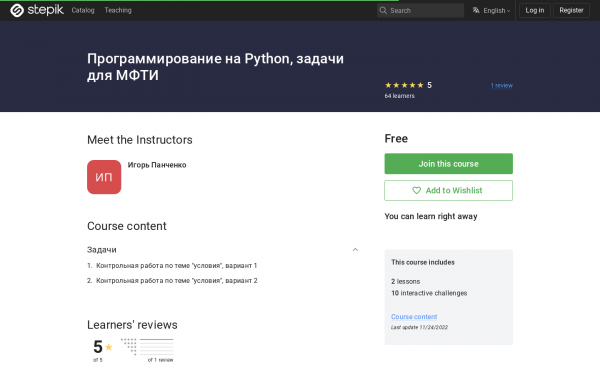Click the course title heading
Screen dimensions: 600x375
pyautogui.click(x=215, y=67)
